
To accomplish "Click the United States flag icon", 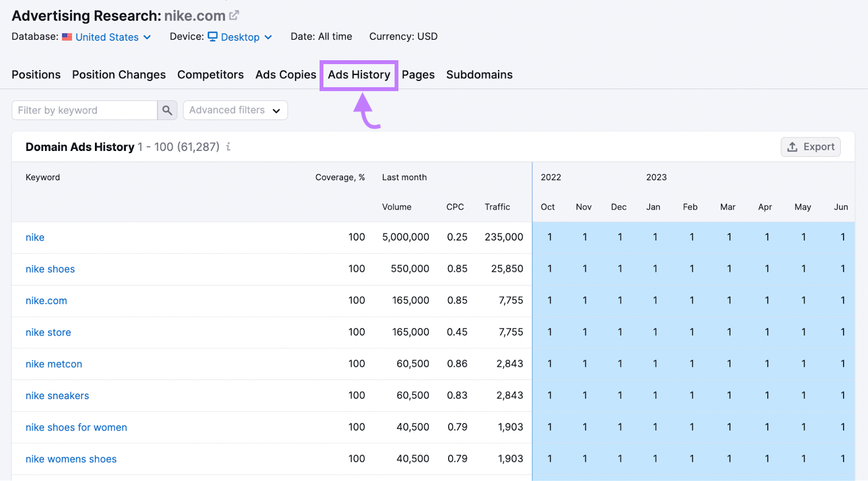I will (x=67, y=37).
